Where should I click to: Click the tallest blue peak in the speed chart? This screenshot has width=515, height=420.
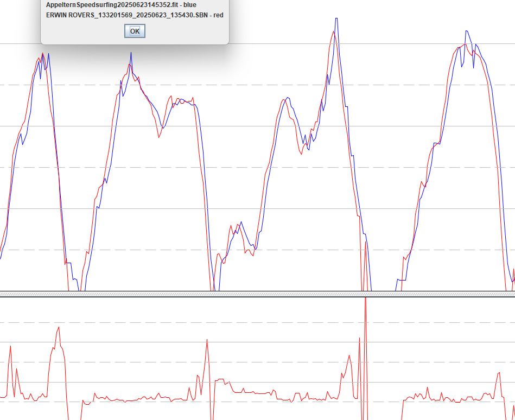(336, 19)
